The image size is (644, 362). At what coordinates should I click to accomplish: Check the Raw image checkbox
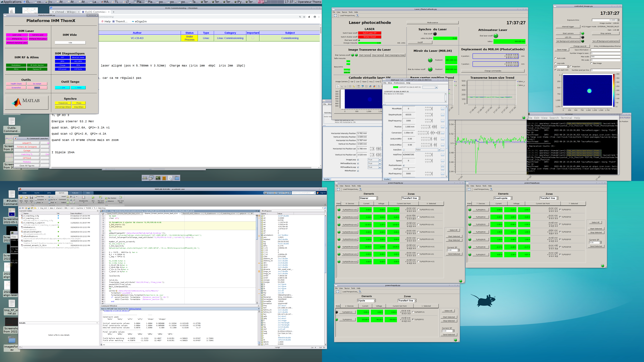[591, 63]
